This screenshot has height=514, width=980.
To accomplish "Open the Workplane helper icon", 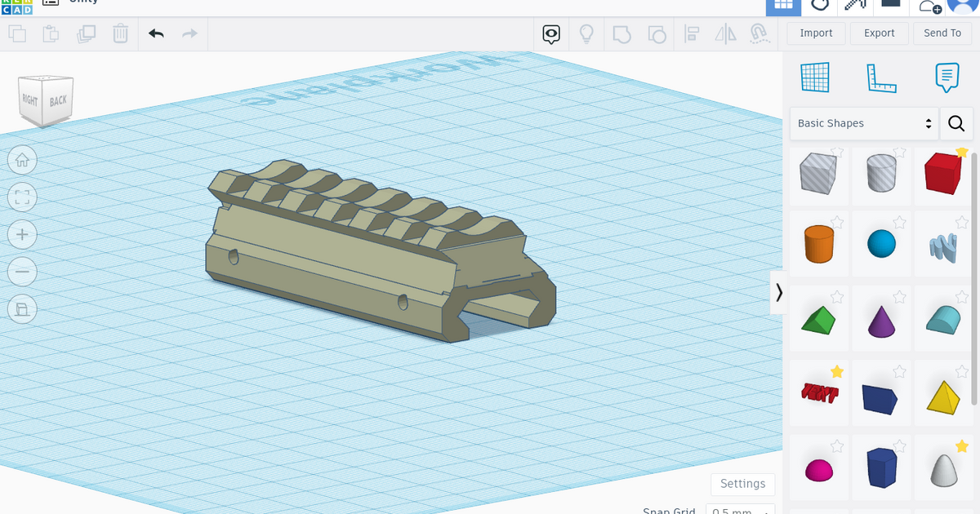I will pos(814,77).
